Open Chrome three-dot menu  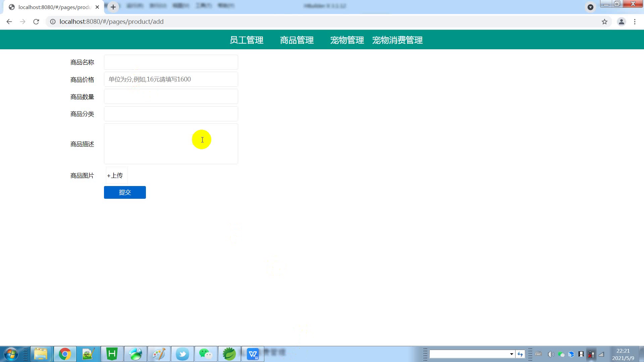(635, 22)
